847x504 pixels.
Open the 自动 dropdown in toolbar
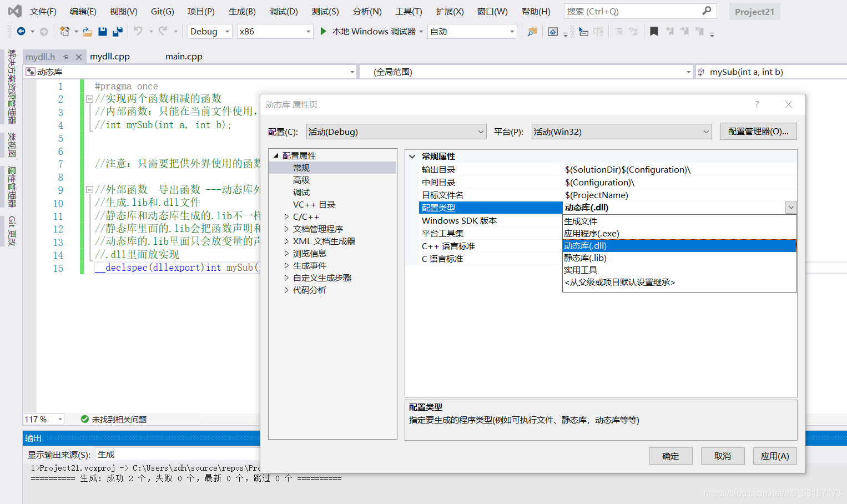coord(473,32)
